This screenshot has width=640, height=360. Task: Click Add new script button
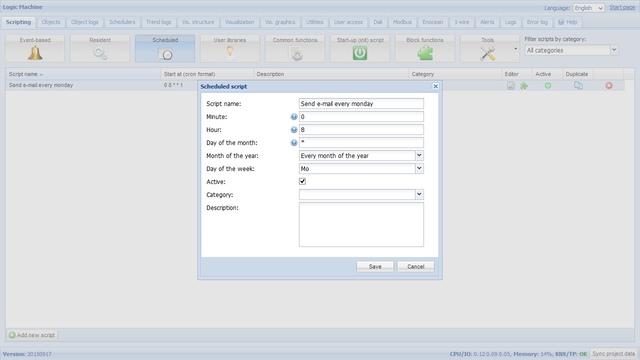point(32,335)
